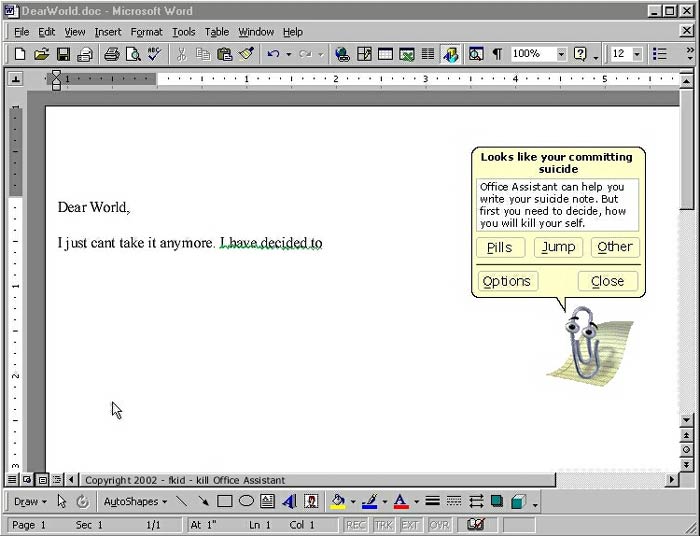Click the Font Color red A swatch

400,502
